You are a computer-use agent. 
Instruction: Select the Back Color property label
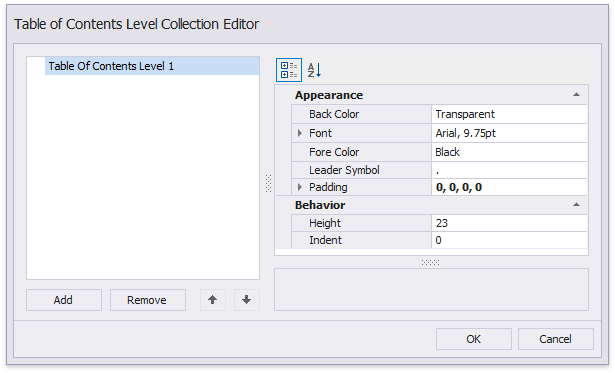pos(334,114)
